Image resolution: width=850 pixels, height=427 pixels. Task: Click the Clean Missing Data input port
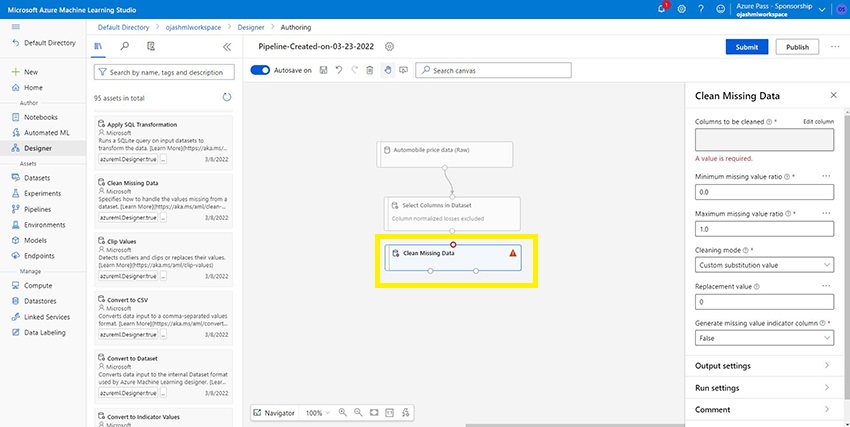[x=453, y=245]
